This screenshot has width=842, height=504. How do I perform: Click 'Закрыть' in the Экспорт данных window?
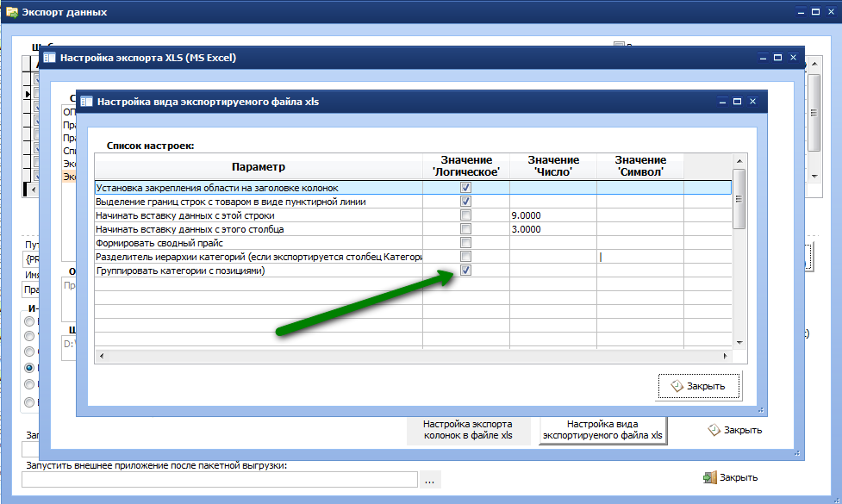click(731, 477)
